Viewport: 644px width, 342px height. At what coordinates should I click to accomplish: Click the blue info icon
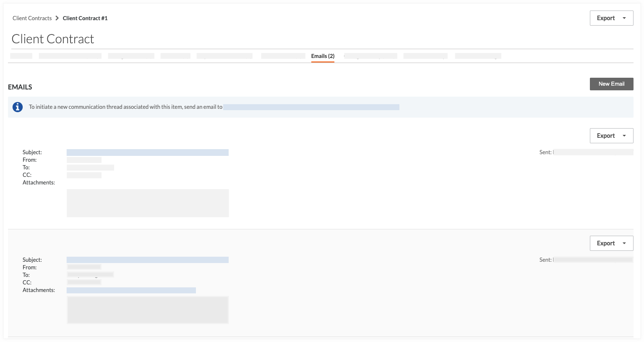coord(18,107)
